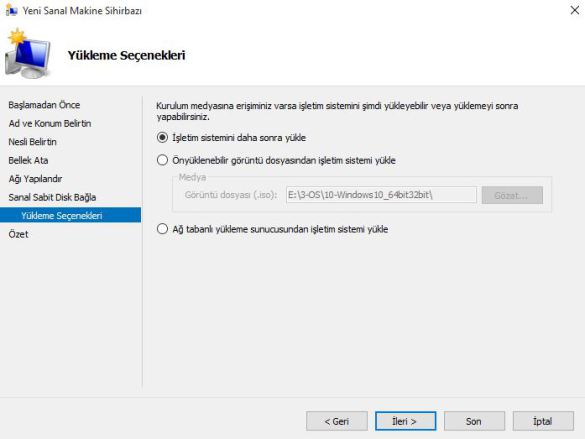Click the 'İleri >' next button
This screenshot has width=585, height=439.
[x=406, y=421]
